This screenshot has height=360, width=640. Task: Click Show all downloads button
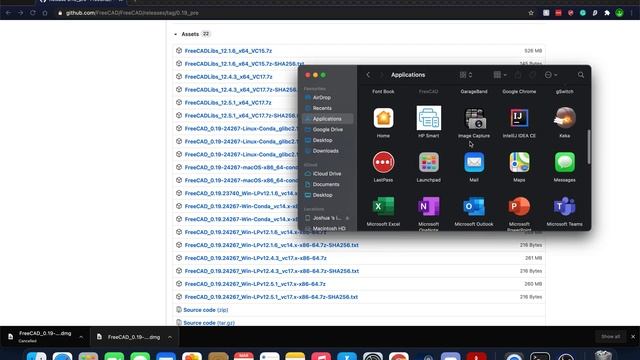[x=611, y=337]
